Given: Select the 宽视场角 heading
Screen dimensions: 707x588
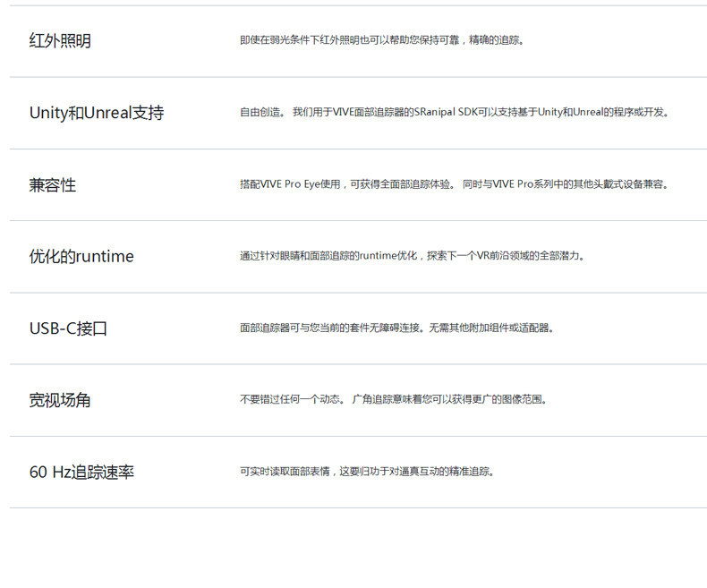Looking at the screenshot, I should [x=60, y=400].
